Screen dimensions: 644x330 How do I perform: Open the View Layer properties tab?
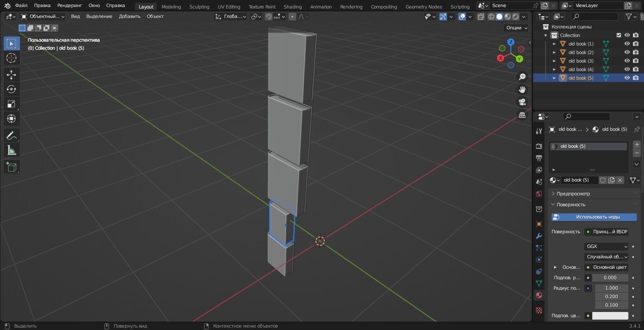pyautogui.click(x=539, y=170)
